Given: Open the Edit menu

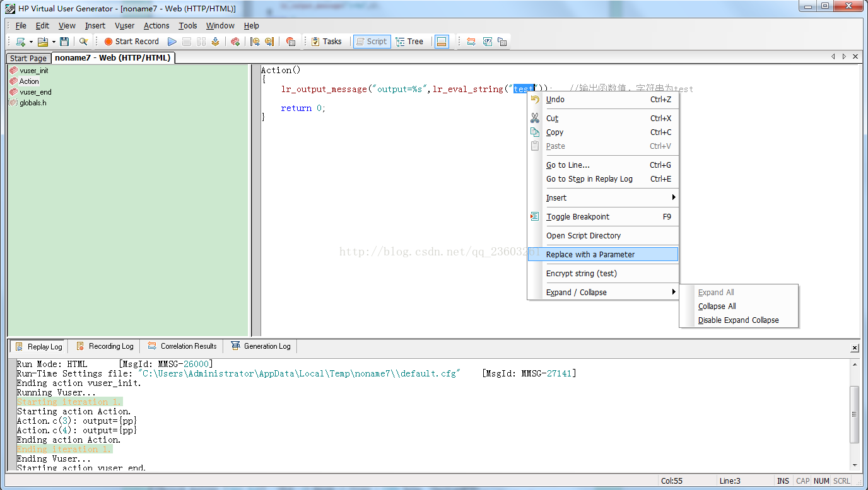Looking at the screenshot, I should tap(42, 26).
